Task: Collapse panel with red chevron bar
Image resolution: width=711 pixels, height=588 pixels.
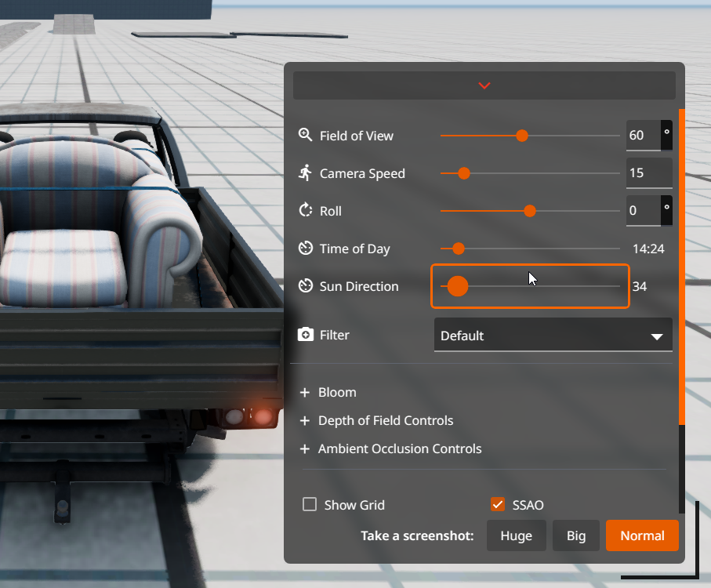Action: click(484, 85)
